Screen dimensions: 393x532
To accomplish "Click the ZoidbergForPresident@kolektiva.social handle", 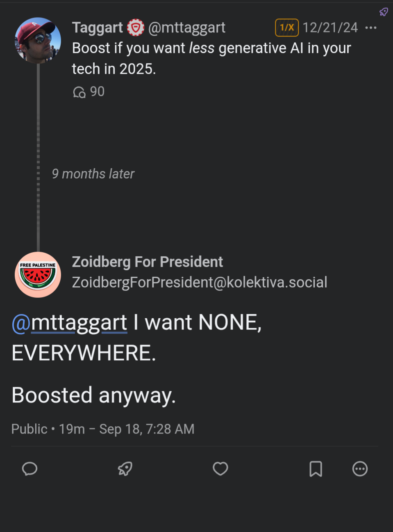I will (x=200, y=283).
